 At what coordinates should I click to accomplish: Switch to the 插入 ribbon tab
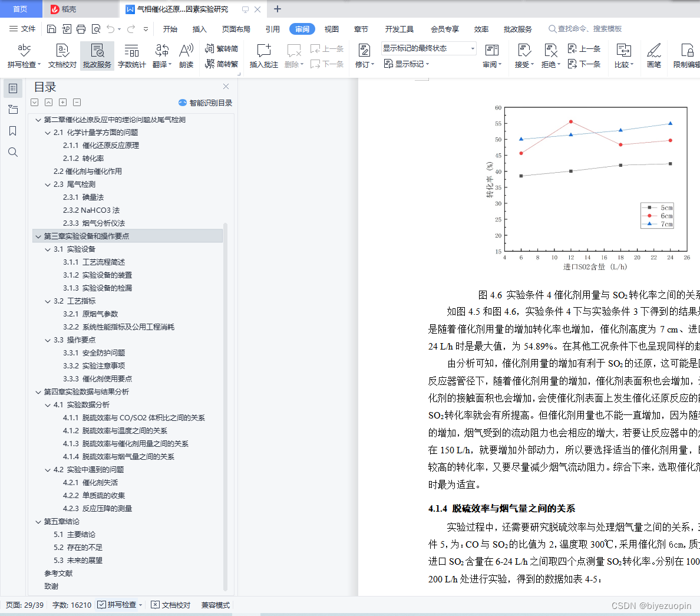pos(200,29)
